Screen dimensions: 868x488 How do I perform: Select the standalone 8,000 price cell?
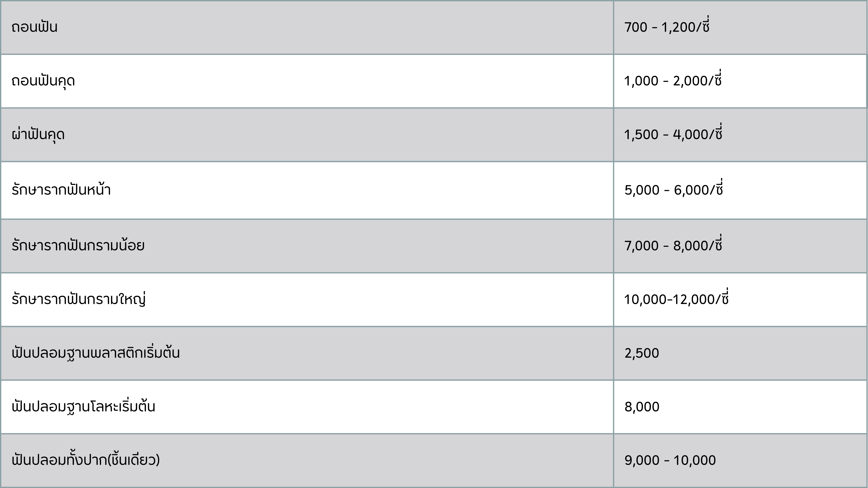coord(642,407)
